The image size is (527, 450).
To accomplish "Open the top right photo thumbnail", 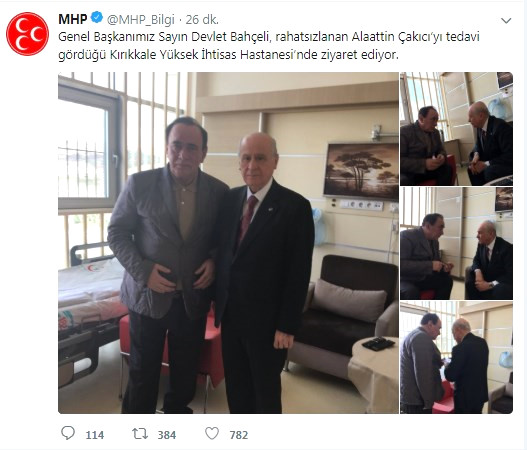I will tap(456, 129).
